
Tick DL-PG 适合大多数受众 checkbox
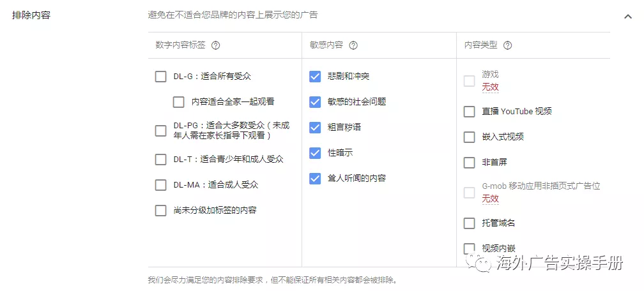click(x=160, y=131)
